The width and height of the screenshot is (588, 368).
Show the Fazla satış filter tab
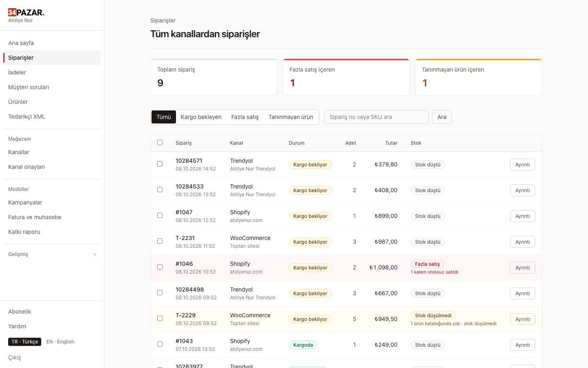(x=245, y=117)
